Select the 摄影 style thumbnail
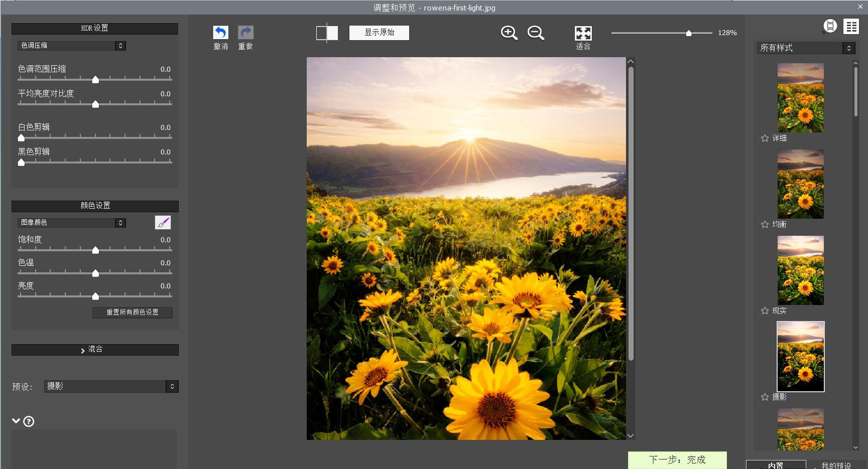 [x=800, y=356]
